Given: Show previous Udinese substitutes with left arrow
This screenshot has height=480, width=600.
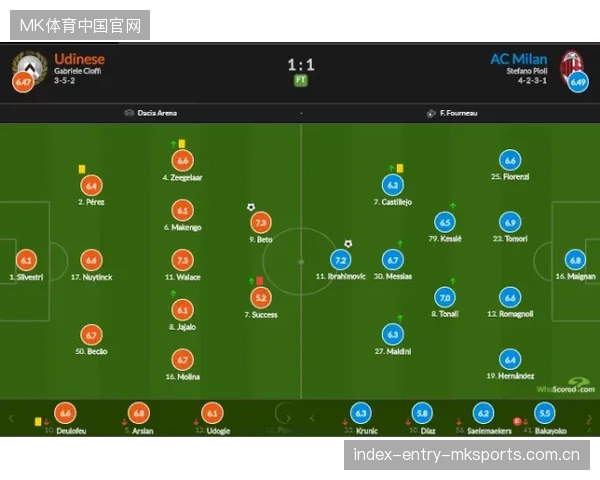Looking at the screenshot, I should pyautogui.click(x=11, y=418).
